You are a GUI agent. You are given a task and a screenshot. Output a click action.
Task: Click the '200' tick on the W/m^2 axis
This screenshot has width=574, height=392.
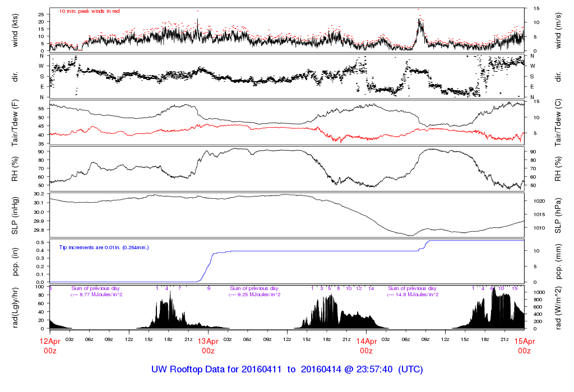pyautogui.click(x=538, y=321)
